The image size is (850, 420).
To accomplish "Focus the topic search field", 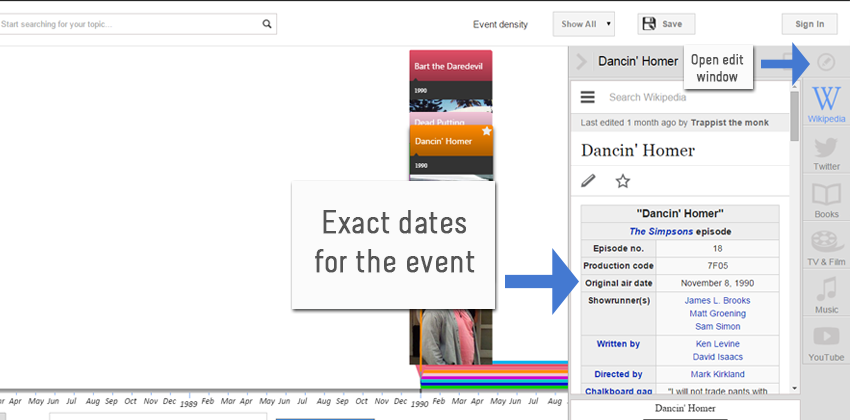I will 130,24.
